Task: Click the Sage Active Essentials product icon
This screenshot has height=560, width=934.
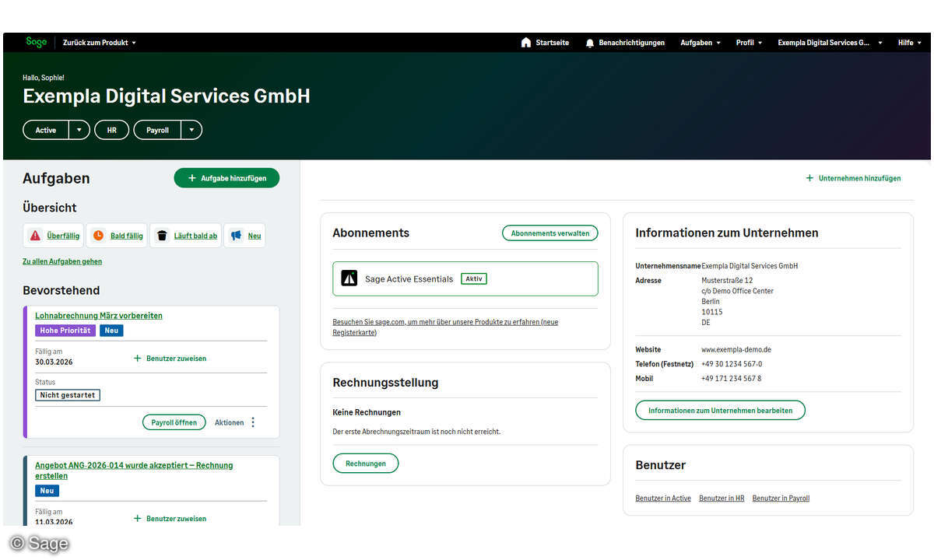Action: click(x=349, y=278)
